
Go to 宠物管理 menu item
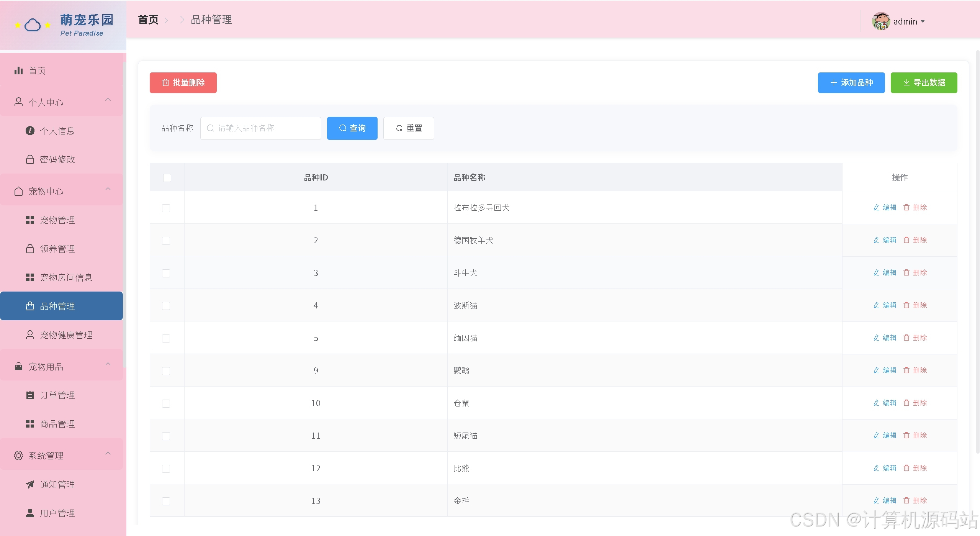(x=61, y=220)
